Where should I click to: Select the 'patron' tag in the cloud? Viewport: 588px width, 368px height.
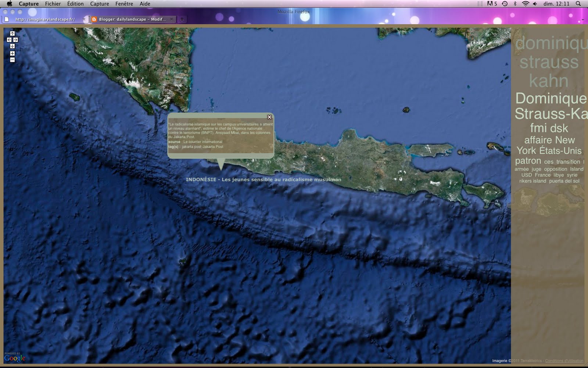pyautogui.click(x=528, y=161)
